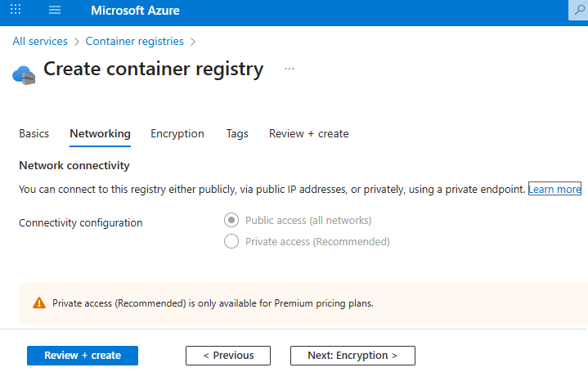Open the ellipsis more options menu
588x372 pixels.
[x=289, y=69]
